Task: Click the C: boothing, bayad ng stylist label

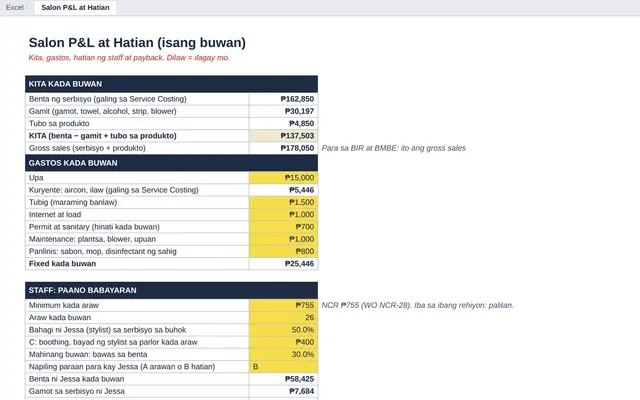Action: 137,342
